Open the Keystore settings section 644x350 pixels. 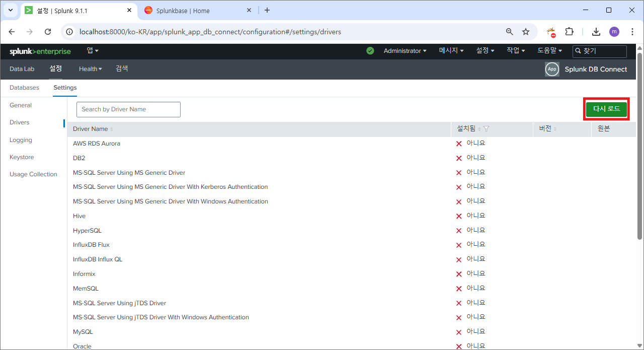22,157
